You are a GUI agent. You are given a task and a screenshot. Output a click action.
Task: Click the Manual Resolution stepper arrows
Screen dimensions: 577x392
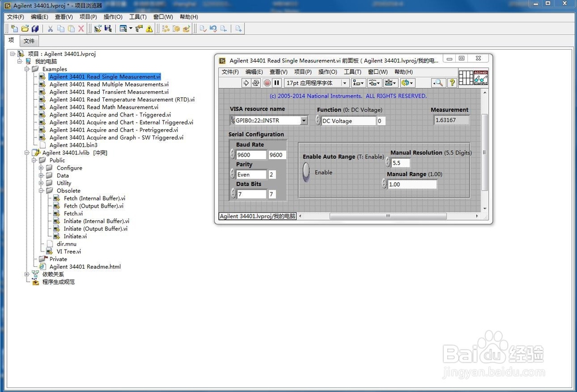point(388,162)
